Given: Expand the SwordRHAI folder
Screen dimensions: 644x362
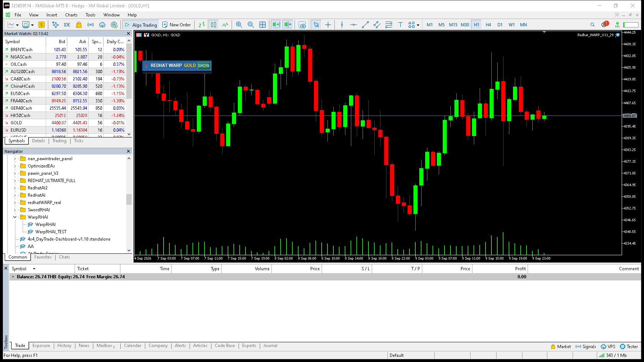Looking at the screenshot, I should [15, 210].
